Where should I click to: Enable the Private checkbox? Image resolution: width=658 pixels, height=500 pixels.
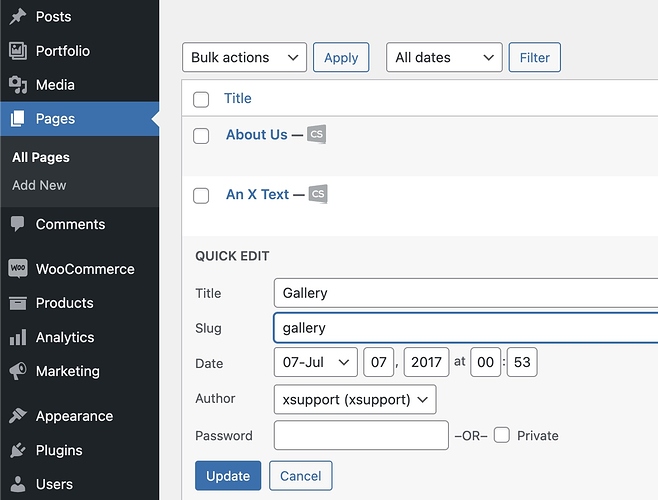coord(502,435)
